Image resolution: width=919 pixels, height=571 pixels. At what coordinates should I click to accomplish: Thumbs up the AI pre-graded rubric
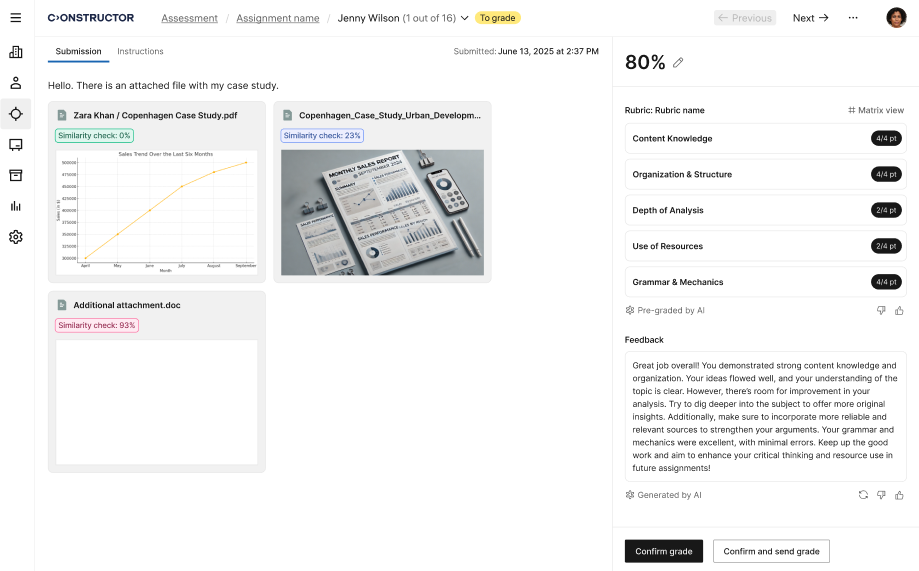pos(899,311)
